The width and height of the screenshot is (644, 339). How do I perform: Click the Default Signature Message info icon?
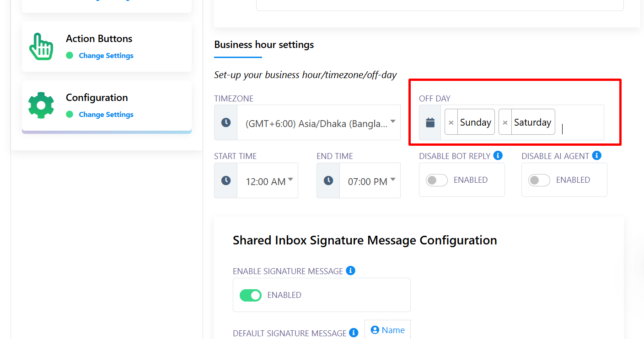354,333
